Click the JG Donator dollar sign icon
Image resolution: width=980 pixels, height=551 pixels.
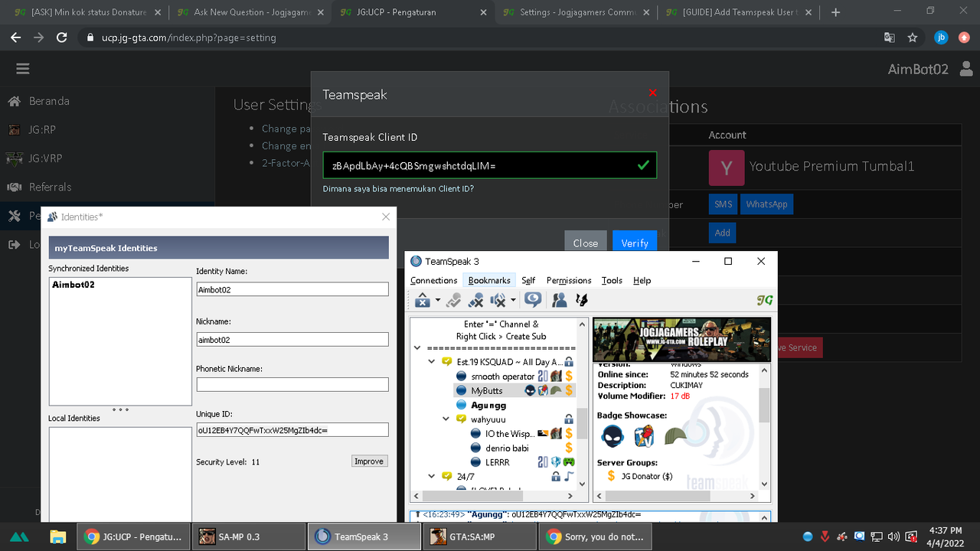(611, 476)
